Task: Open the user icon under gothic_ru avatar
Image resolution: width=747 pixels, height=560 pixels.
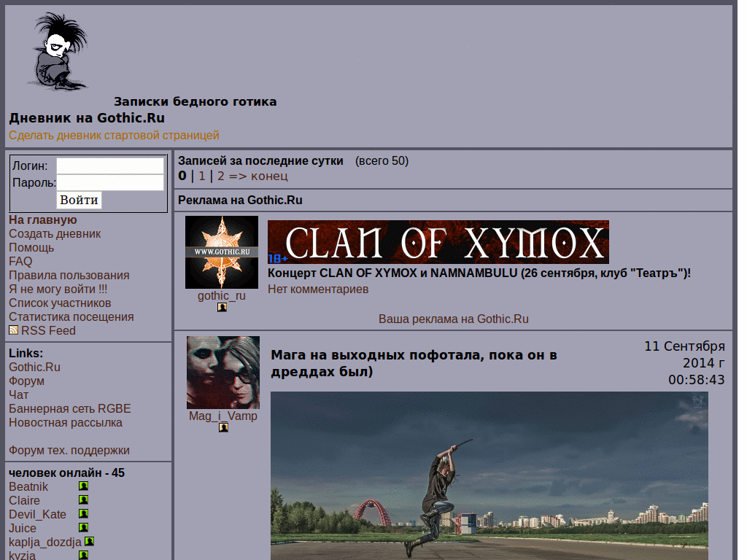Action: coord(222,308)
